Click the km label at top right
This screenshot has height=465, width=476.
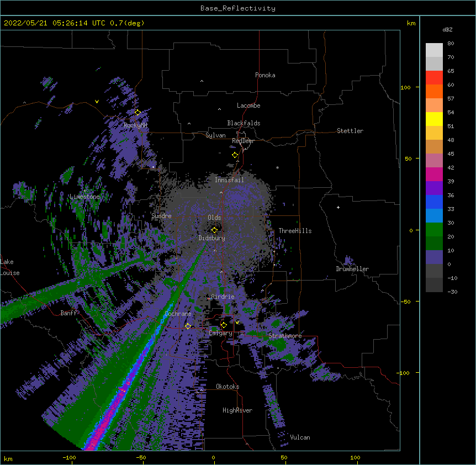pyautogui.click(x=411, y=23)
